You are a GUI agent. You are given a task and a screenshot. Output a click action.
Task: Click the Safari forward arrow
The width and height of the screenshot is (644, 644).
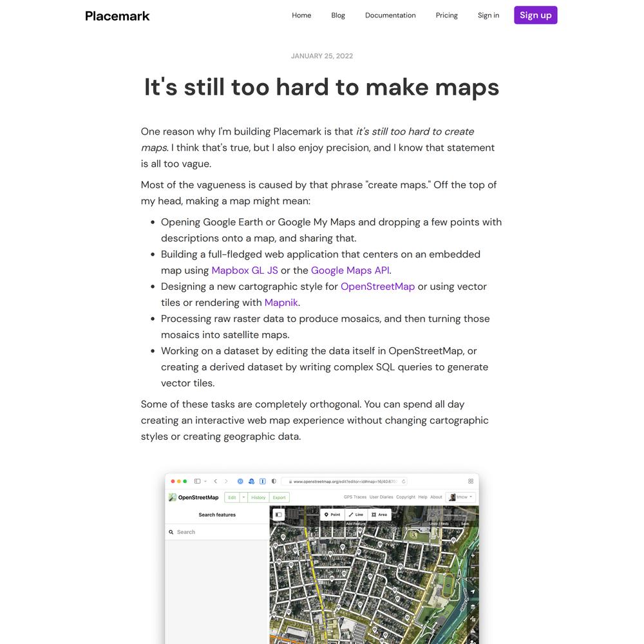[x=226, y=481]
